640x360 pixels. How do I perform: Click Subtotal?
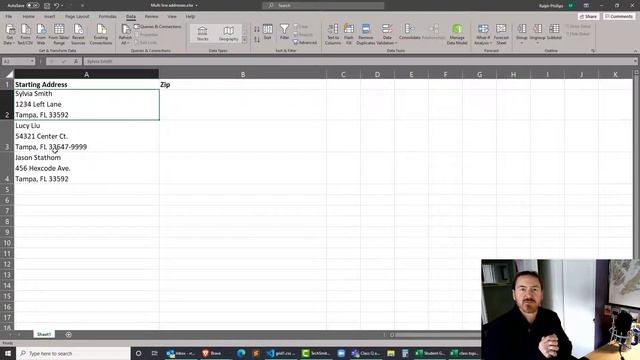554,33
